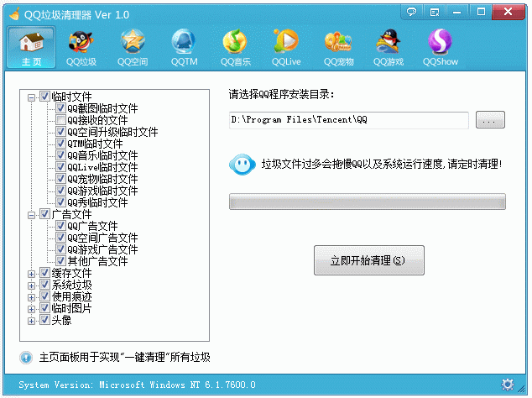
Task: Click the 主页面板用于实现 hint text
Action: pos(124,357)
